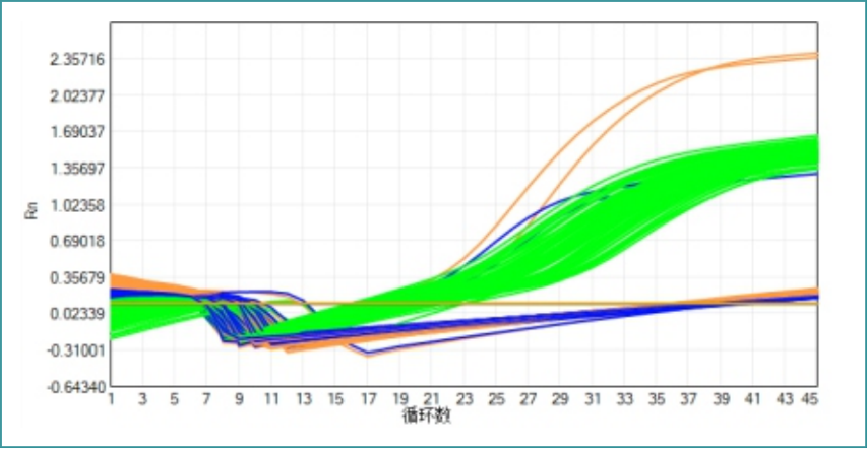Click the 1.02358 Rn axis value
868x449 pixels.
pyautogui.click(x=76, y=206)
